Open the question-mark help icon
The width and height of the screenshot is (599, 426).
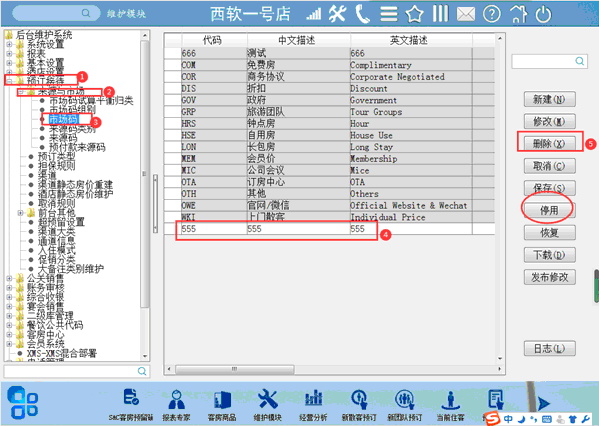tap(492, 14)
